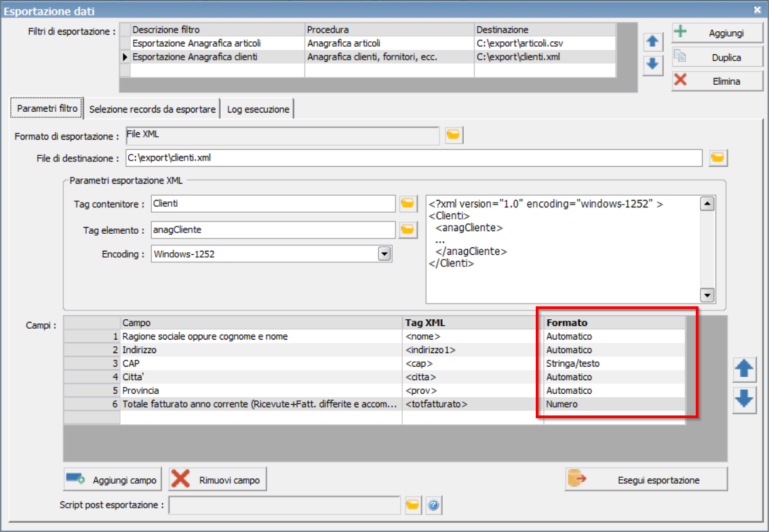Expand the Encoding Windows-1252 dropdown
Viewport: 769px width, 532px height.
coord(384,254)
